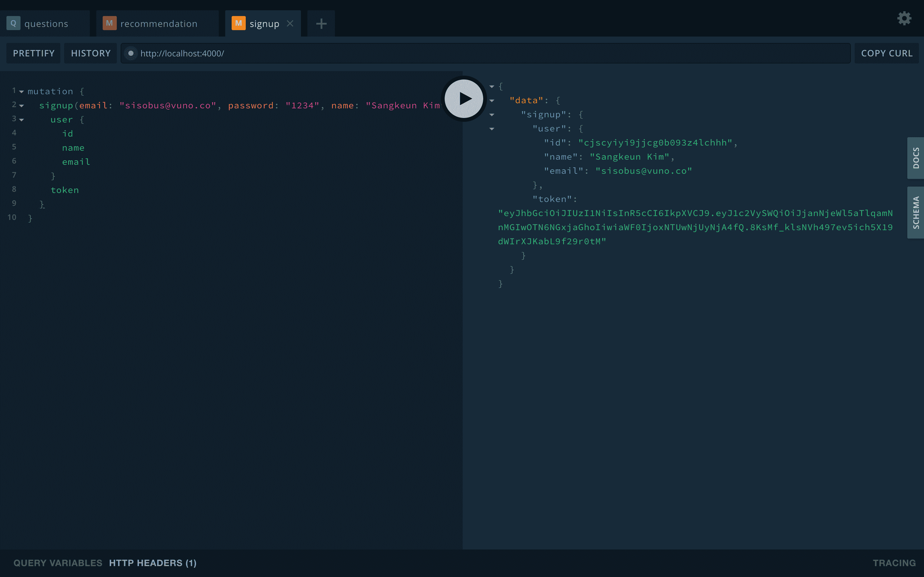Run the mutation with the play button
This screenshot has width=924, height=577.
click(x=464, y=99)
